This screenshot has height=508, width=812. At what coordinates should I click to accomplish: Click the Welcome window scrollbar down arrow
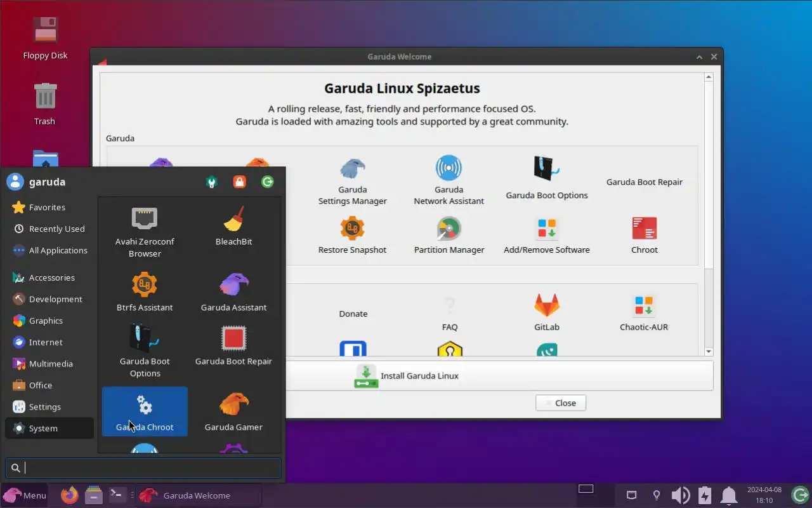[709, 352]
